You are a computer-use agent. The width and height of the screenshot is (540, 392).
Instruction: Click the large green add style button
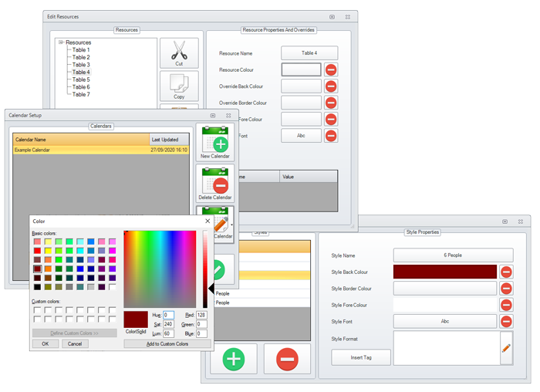tap(234, 359)
